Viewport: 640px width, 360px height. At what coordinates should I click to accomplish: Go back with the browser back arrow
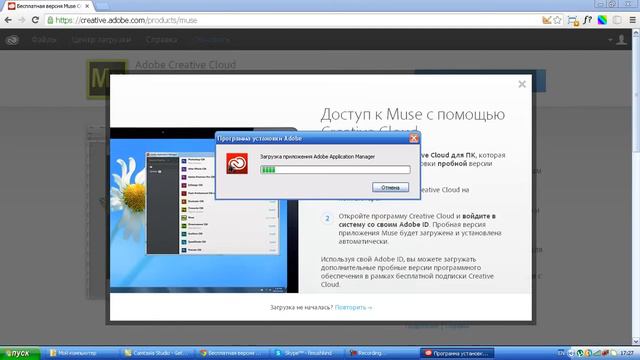(x=8, y=20)
